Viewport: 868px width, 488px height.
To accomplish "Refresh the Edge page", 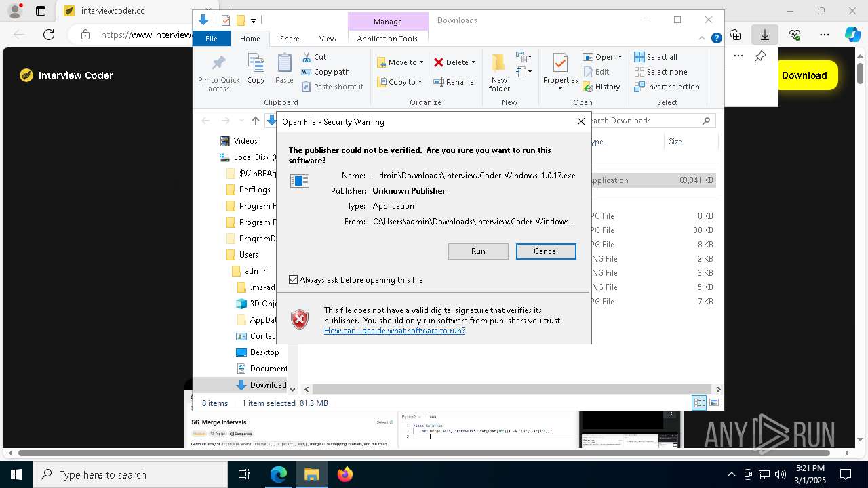I will point(48,35).
